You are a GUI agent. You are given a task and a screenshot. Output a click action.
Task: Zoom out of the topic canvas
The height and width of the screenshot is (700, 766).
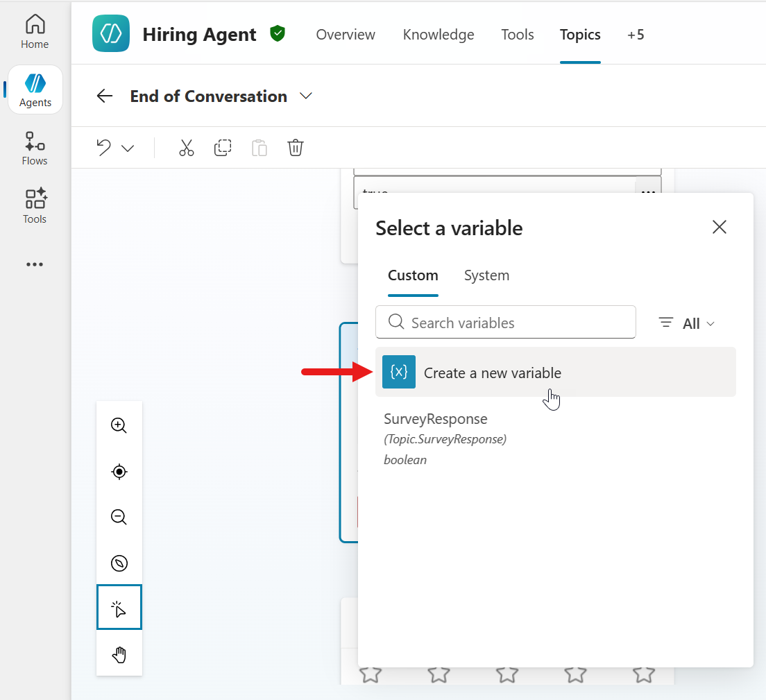pos(119,517)
